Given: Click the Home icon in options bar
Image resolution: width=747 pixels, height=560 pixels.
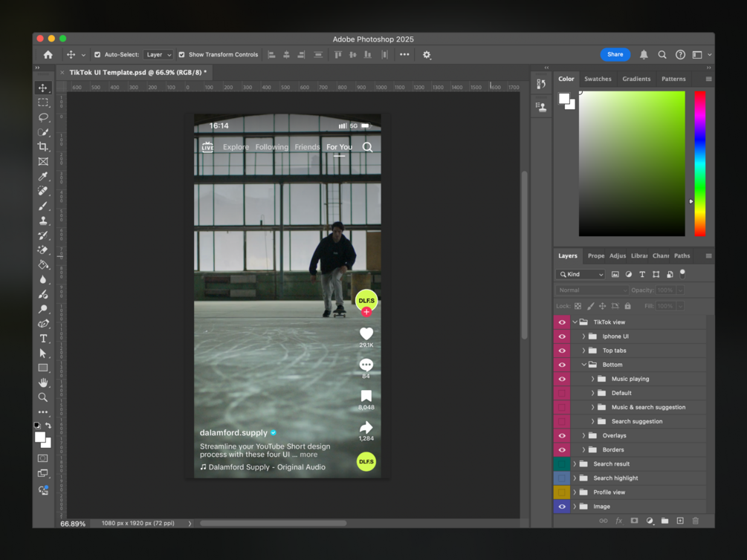Looking at the screenshot, I should tap(48, 55).
